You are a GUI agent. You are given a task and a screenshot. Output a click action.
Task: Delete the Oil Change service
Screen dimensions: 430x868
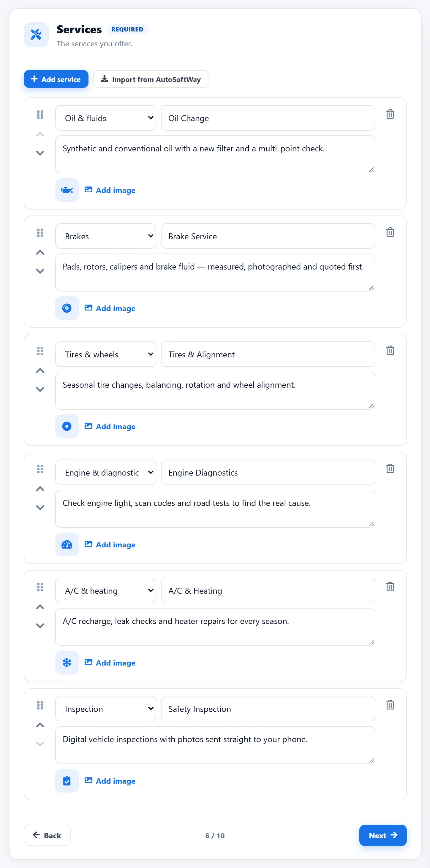pos(390,114)
